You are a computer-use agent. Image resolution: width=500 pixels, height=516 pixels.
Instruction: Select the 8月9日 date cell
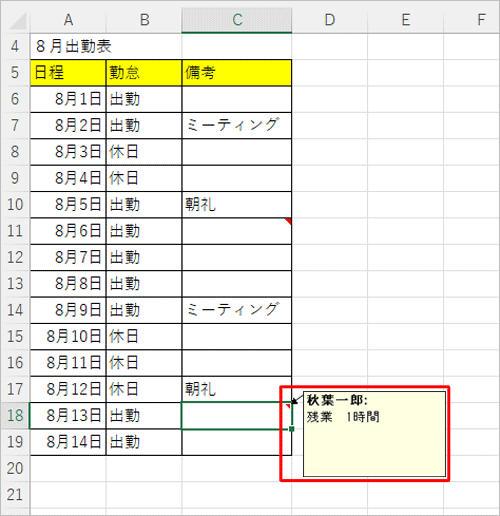[x=68, y=310]
